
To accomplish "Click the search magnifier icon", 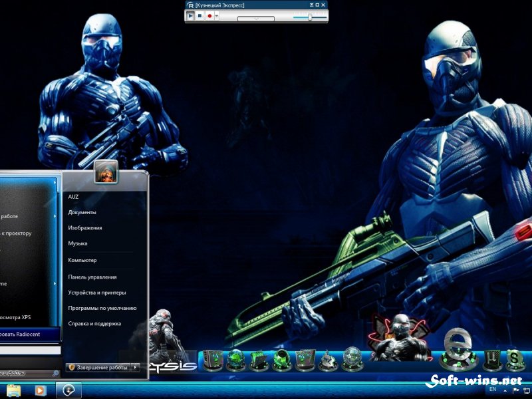I will coord(56,373).
